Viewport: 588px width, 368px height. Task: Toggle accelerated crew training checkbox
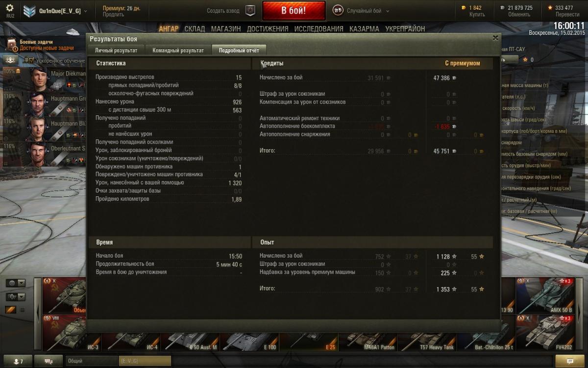click(x=31, y=60)
